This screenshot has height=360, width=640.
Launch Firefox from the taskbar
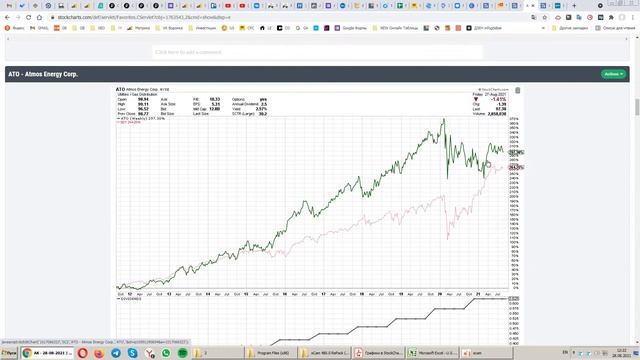(x=99, y=353)
